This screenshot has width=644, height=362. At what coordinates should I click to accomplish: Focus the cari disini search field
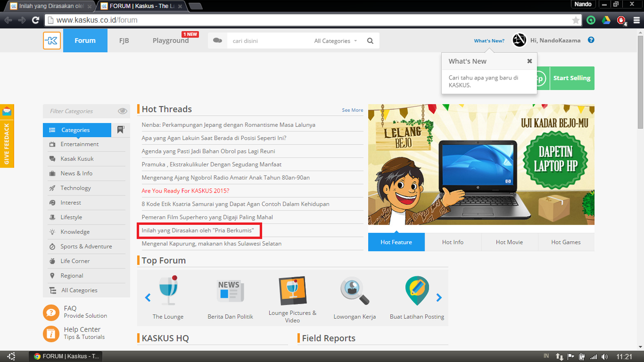pyautogui.click(x=269, y=41)
